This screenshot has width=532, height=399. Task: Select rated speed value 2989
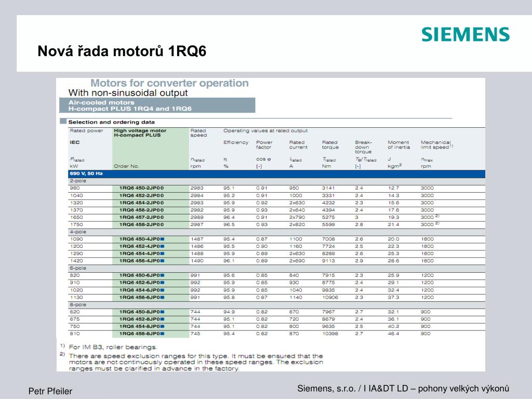(197, 217)
